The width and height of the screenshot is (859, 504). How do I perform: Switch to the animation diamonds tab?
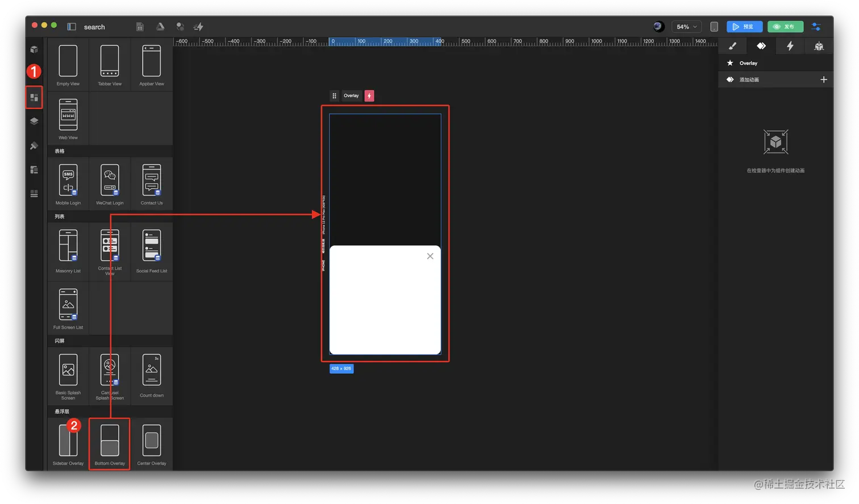coord(761,46)
